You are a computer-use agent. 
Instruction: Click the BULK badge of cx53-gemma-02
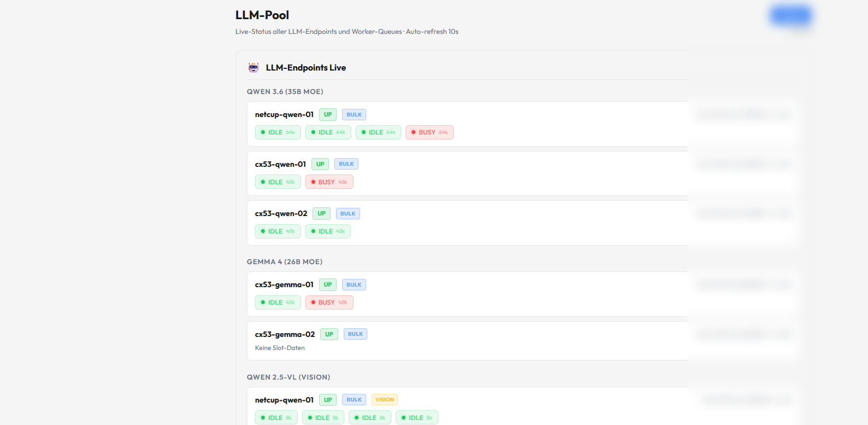(x=356, y=334)
